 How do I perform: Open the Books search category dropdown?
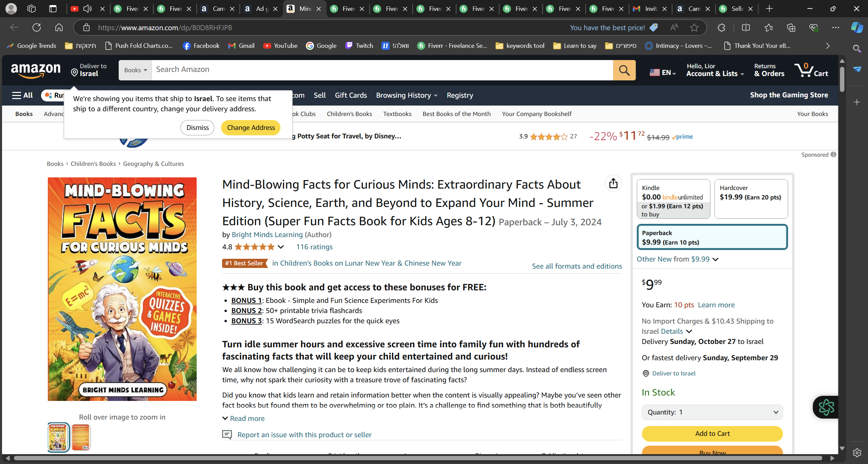point(135,70)
